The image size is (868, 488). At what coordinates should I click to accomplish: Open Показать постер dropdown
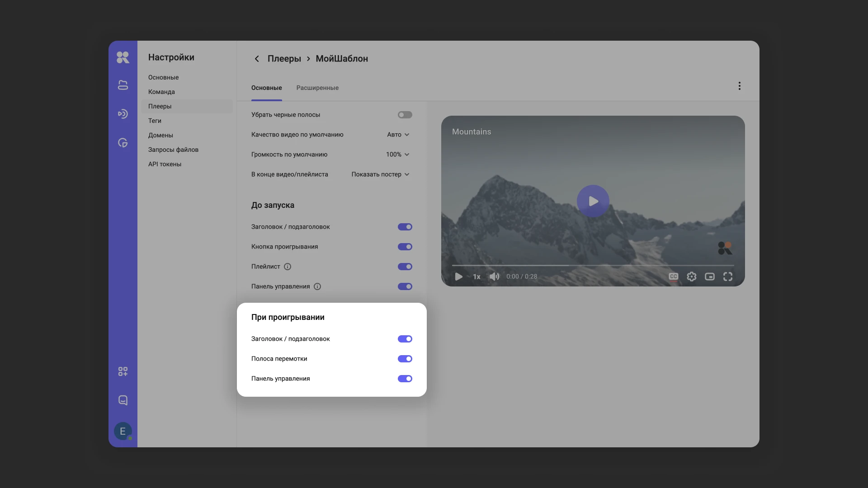[380, 174]
